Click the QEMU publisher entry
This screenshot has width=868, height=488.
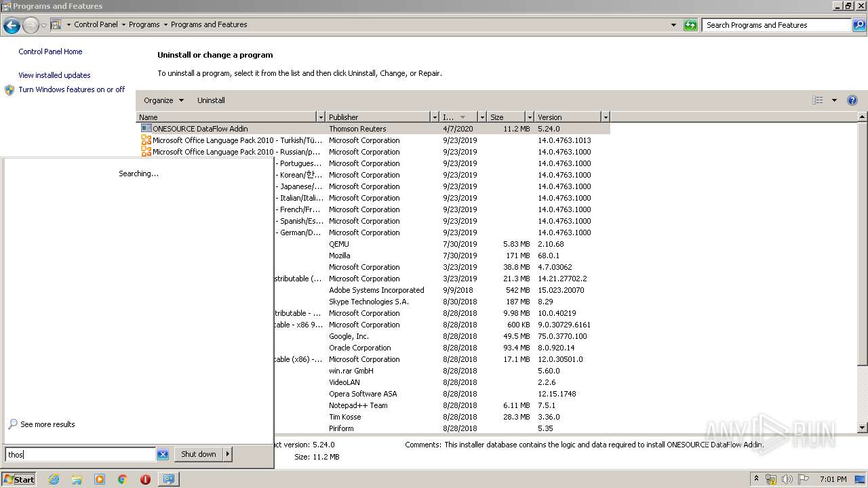(339, 244)
